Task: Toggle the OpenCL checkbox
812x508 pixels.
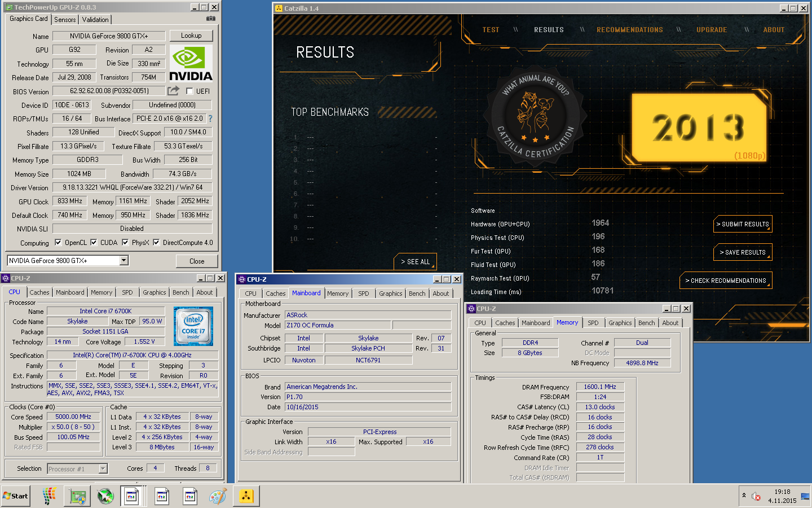Action: 58,243
